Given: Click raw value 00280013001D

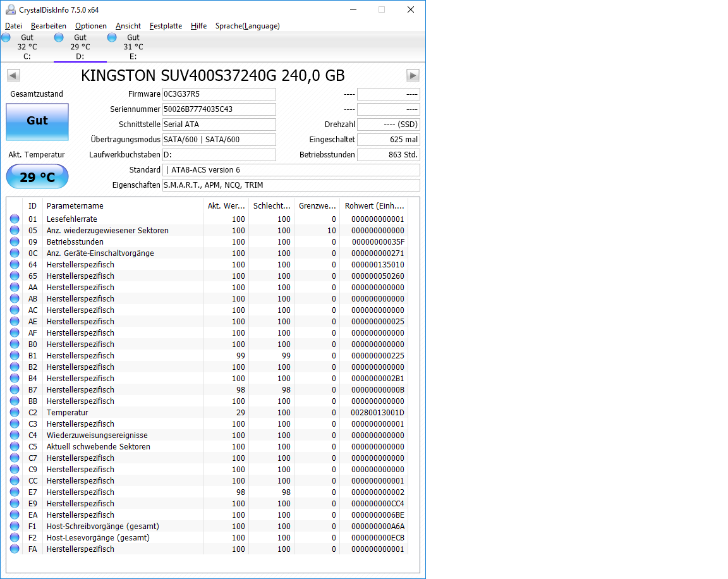Looking at the screenshot, I should 377,413.
